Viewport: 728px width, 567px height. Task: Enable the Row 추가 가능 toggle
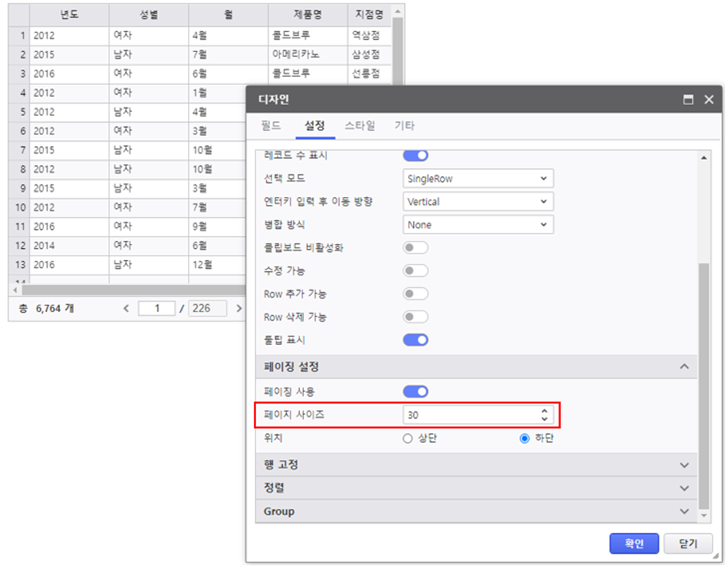pos(415,294)
